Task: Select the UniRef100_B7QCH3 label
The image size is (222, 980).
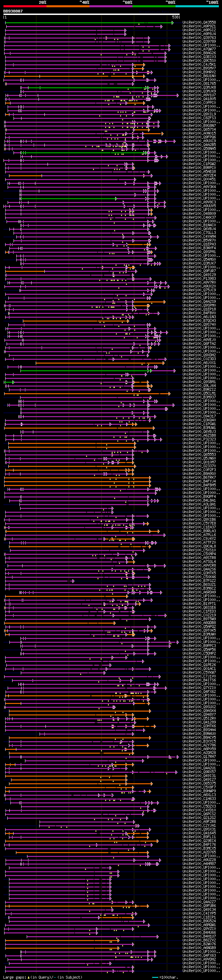Action: click(x=199, y=321)
